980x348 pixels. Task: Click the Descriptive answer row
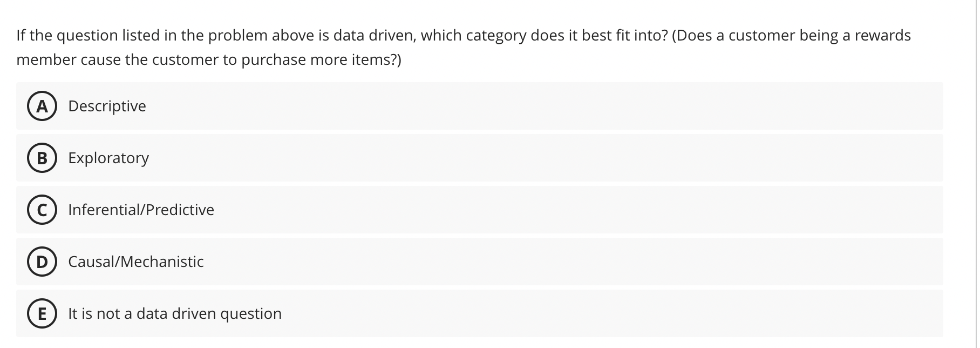[479, 106]
